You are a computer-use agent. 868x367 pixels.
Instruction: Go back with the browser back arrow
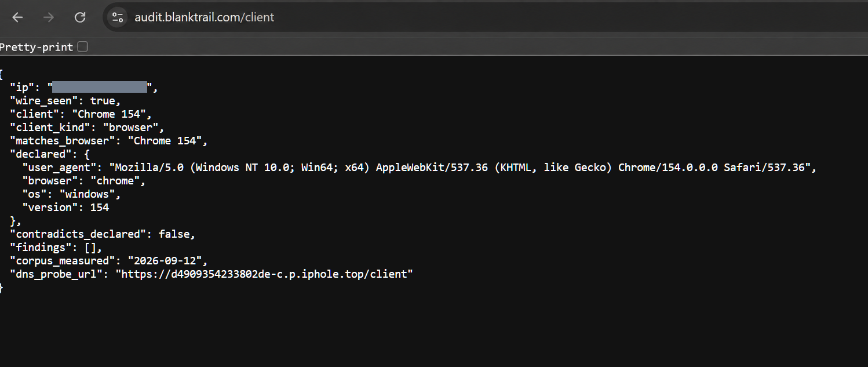pyautogui.click(x=17, y=17)
